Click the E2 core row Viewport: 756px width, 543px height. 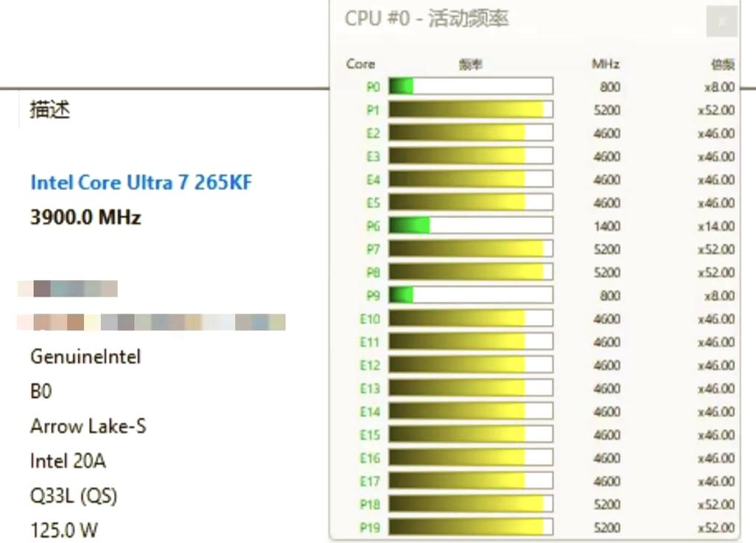point(469,133)
